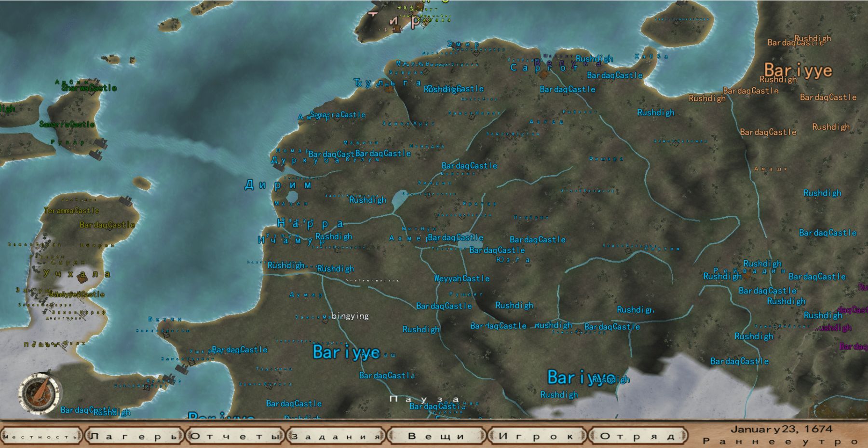Click the January 23, 1674 date display
Viewport: 868px width, 448px height.
click(781, 429)
